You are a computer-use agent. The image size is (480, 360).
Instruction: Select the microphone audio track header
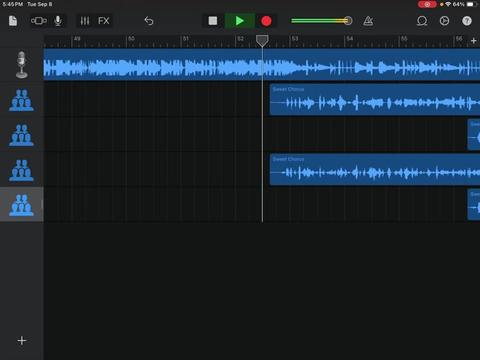coord(22,65)
